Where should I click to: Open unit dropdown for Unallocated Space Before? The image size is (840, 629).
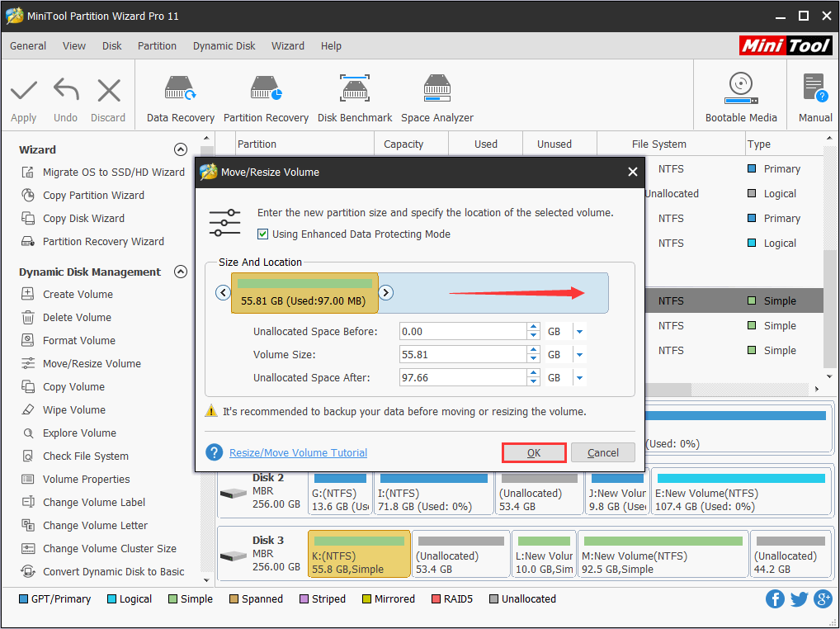579,332
